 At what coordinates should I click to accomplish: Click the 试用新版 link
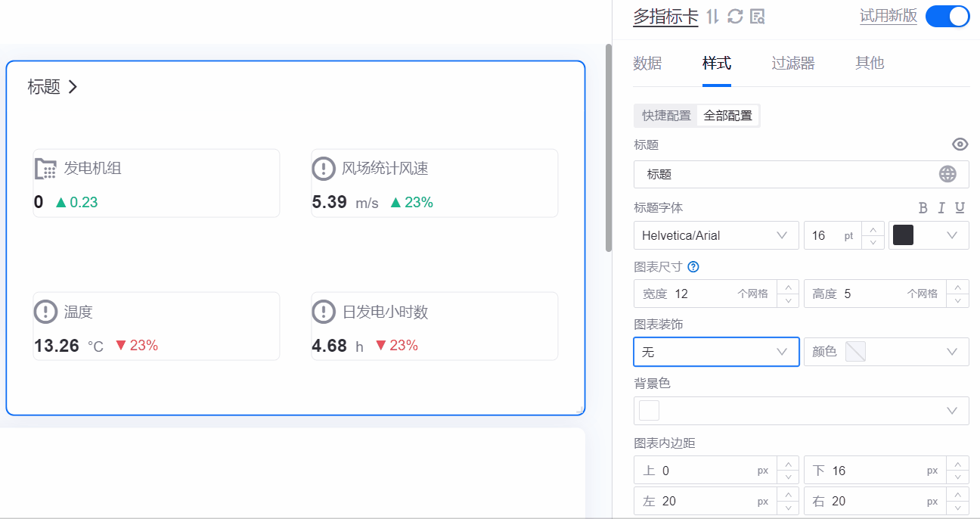click(888, 16)
